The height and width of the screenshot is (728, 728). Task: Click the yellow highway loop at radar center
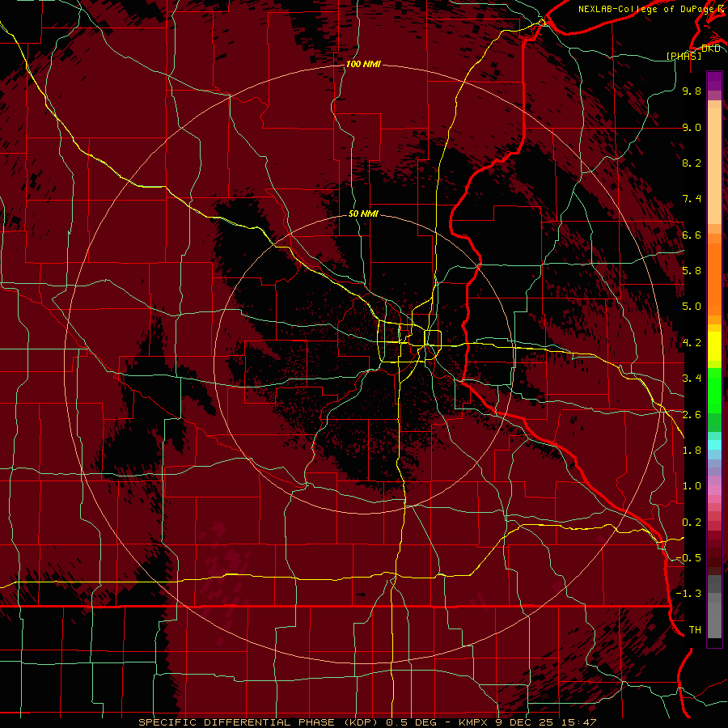[410, 341]
